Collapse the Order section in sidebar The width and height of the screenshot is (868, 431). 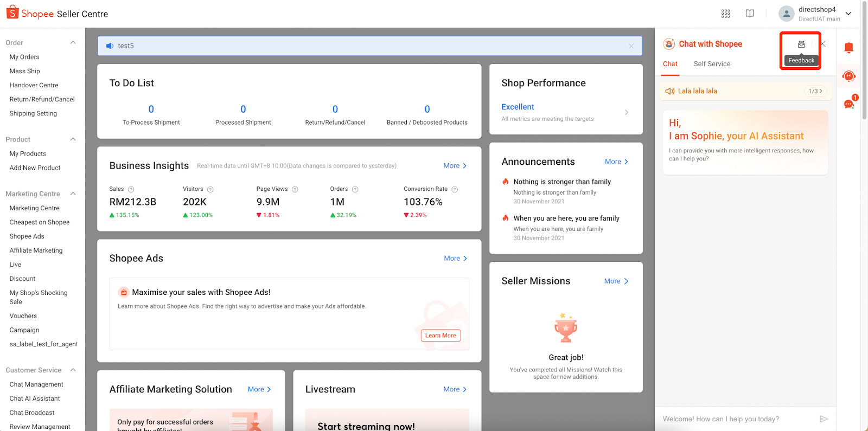click(73, 43)
